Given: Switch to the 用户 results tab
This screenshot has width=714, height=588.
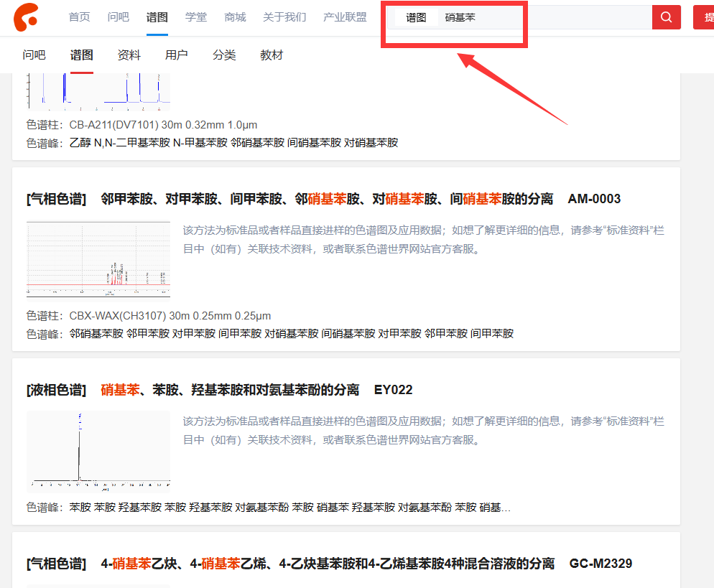Looking at the screenshot, I should (x=177, y=55).
